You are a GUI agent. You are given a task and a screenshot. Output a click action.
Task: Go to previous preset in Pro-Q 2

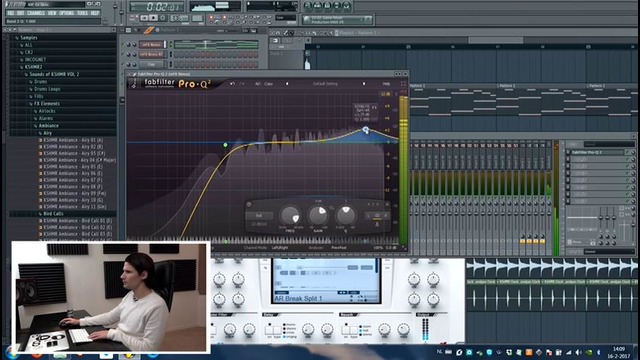click(x=287, y=84)
